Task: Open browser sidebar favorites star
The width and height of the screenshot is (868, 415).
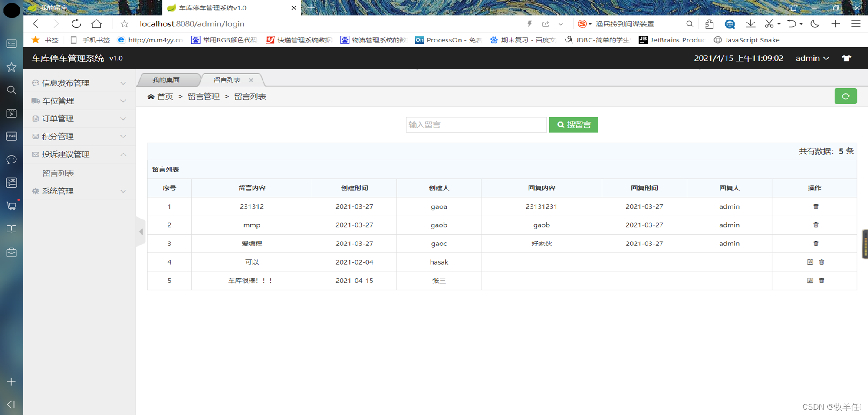Action: coord(12,67)
